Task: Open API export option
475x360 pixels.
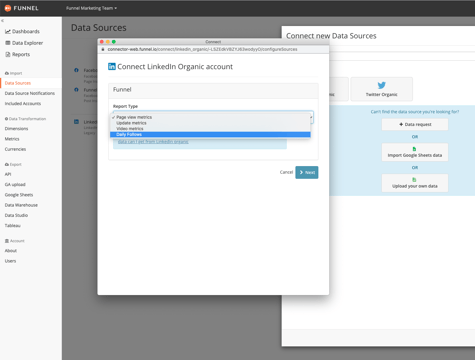Action: [8, 174]
